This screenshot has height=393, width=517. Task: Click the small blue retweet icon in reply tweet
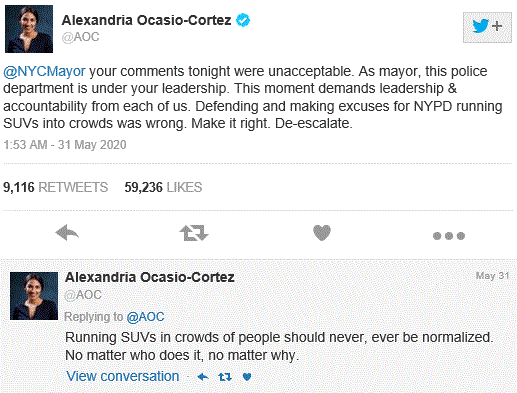(225, 377)
